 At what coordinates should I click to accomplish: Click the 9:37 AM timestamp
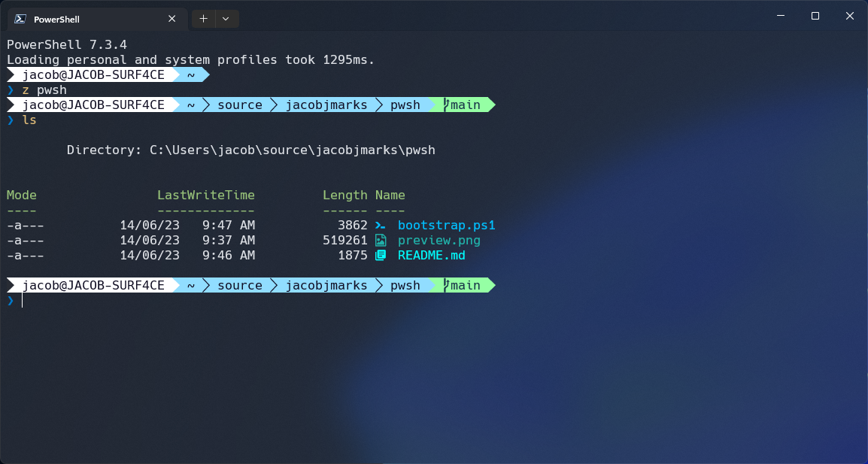pos(229,241)
